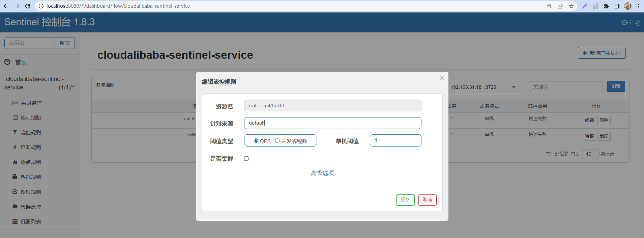Click the lock icon beside 系统规则
The image size is (644, 238).
point(15,176)
